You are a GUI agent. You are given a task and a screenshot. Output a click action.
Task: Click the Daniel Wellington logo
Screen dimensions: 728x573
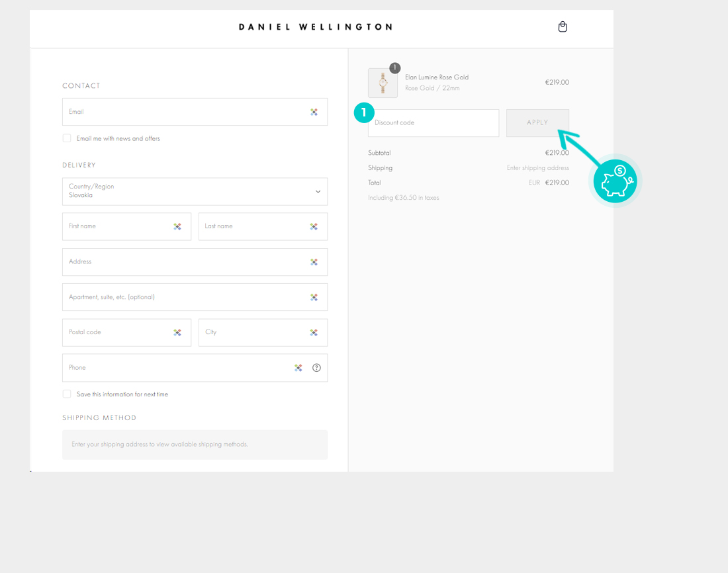click(x=316, y=27)
